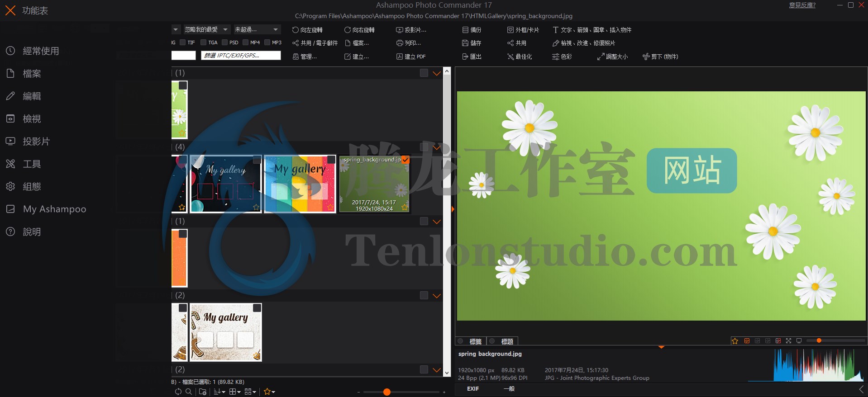Adjust the preview zoom slider

coord(819,340)
